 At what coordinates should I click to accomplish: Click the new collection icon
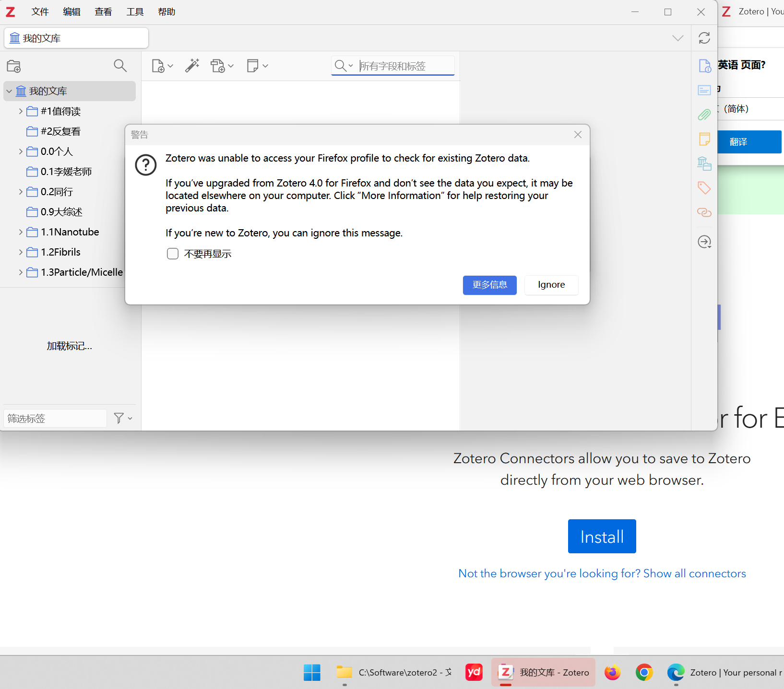14,66
